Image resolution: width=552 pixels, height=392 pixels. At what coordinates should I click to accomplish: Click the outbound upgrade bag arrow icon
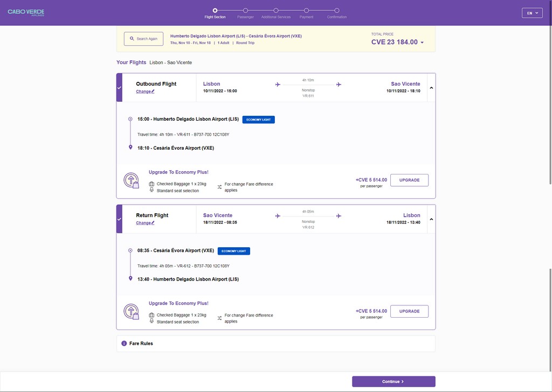click(x=132, y=180)
